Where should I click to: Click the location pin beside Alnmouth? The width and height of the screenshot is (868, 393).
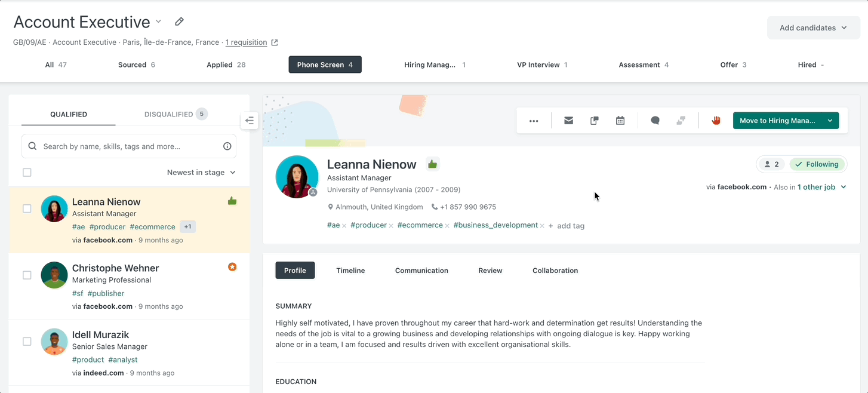click(331, 207)
